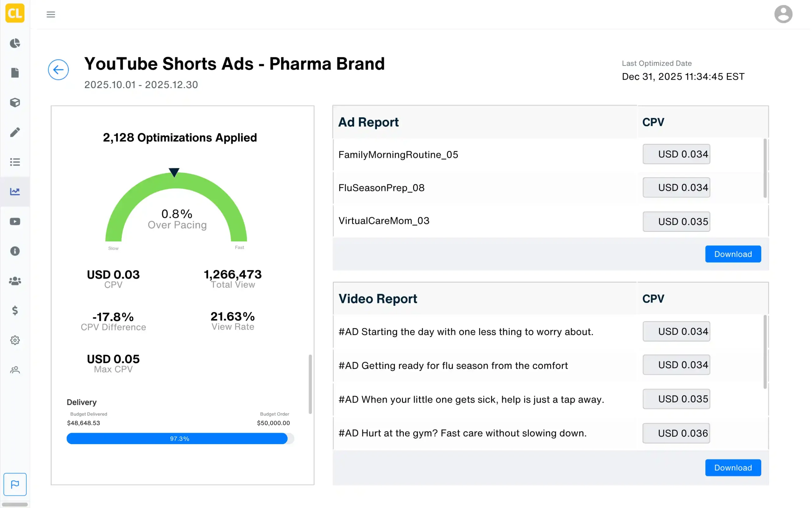812x508 pixels.
Task: Click the flag icon button
Action: pyautogui.click(x=15, y=484)
